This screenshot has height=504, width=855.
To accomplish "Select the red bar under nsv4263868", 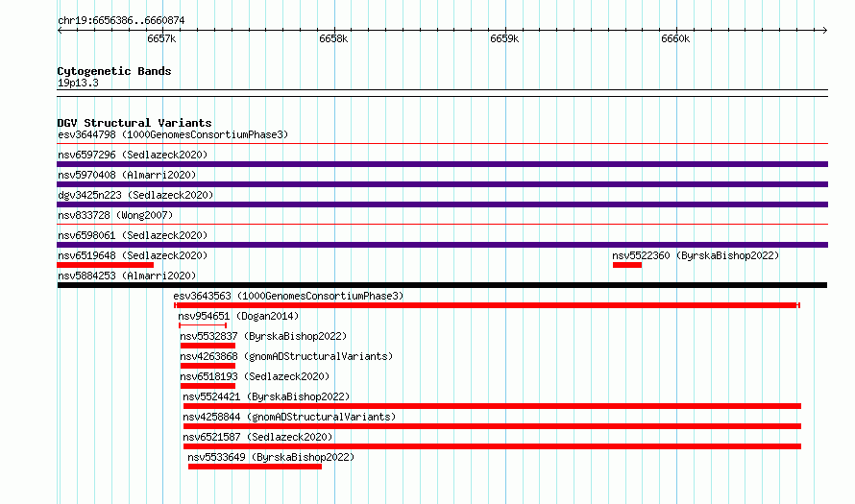I will coord(208,366).
